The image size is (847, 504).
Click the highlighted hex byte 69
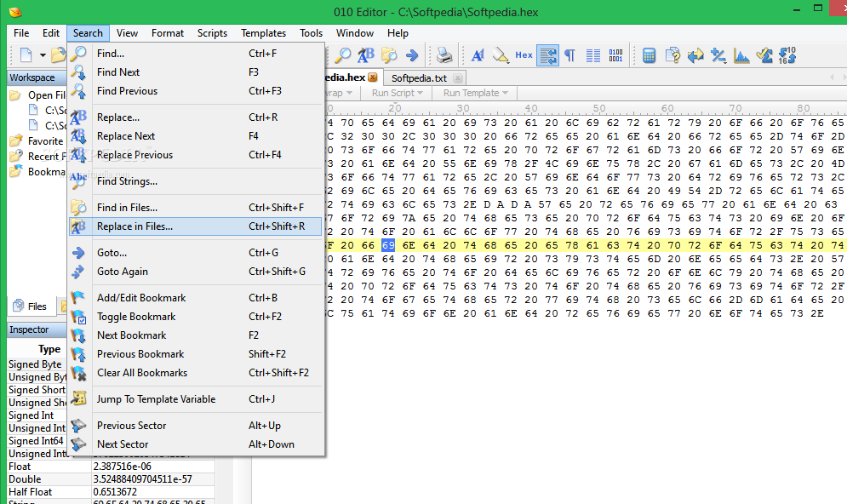[x=388, y=245]
